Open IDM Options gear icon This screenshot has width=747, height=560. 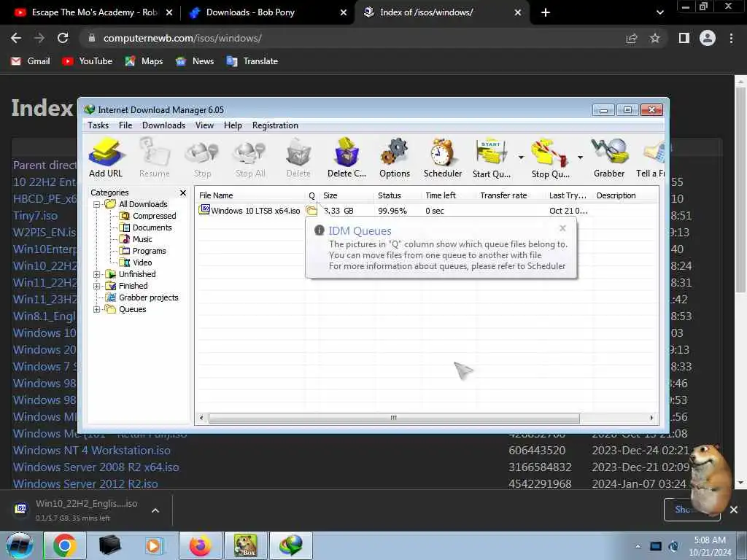[x=395, y=157]
